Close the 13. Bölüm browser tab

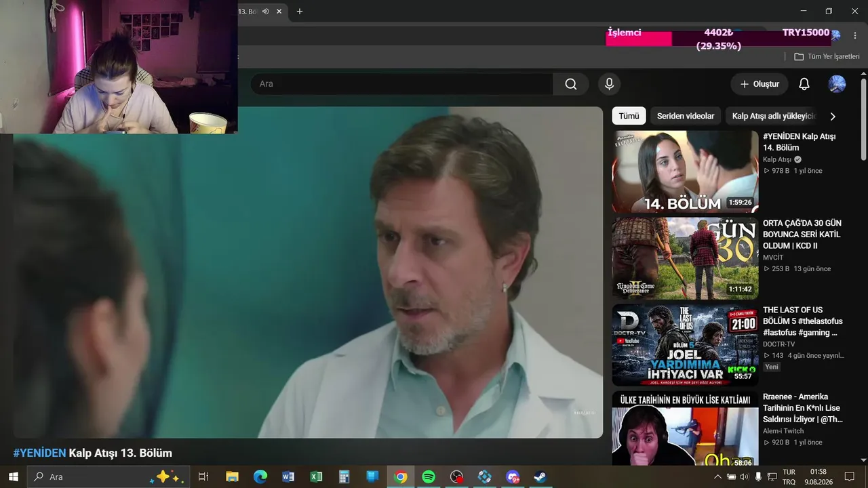tap(279, 12)
